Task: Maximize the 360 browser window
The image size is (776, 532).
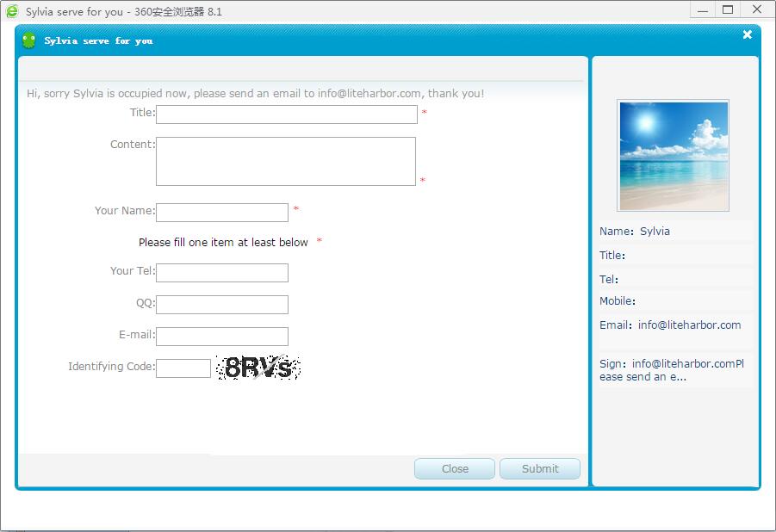Action: point(728,9)
